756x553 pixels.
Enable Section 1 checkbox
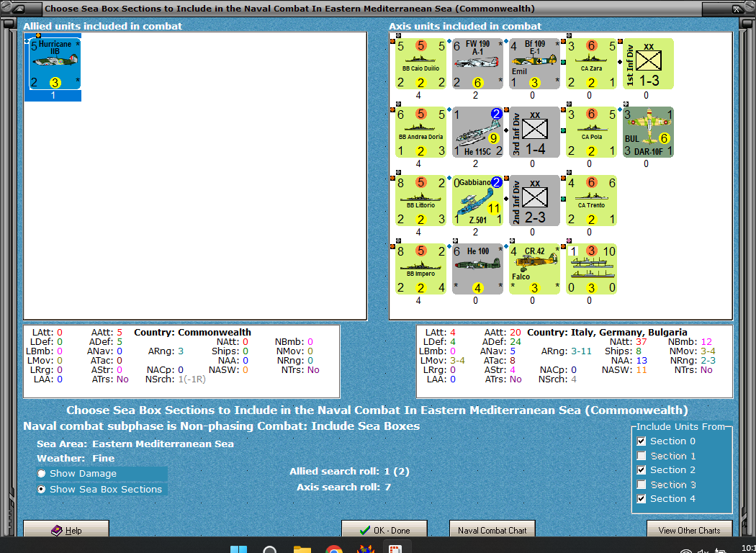642,456
